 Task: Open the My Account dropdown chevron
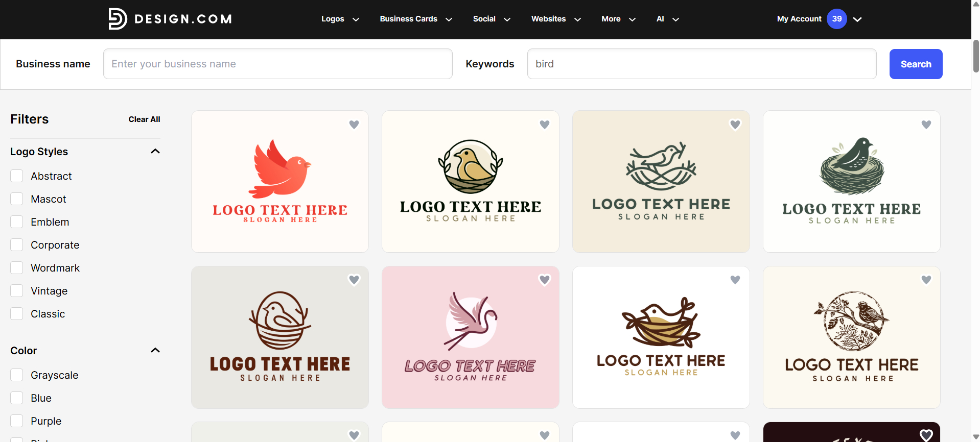coord(858,19)
